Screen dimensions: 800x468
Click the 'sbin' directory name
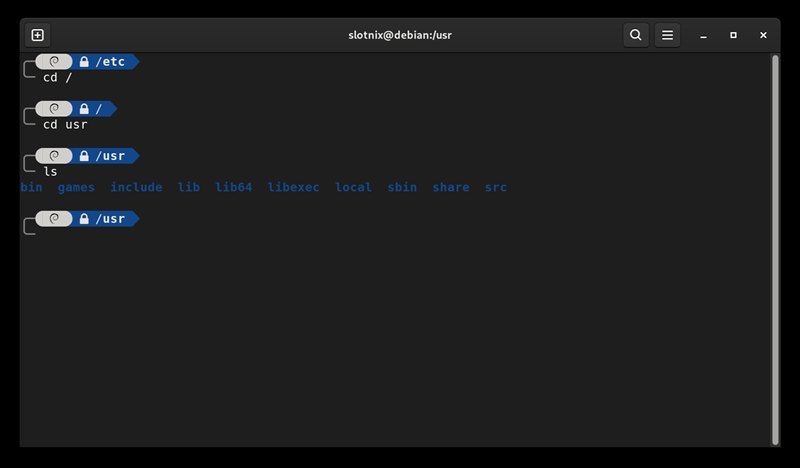click(402, 187)
